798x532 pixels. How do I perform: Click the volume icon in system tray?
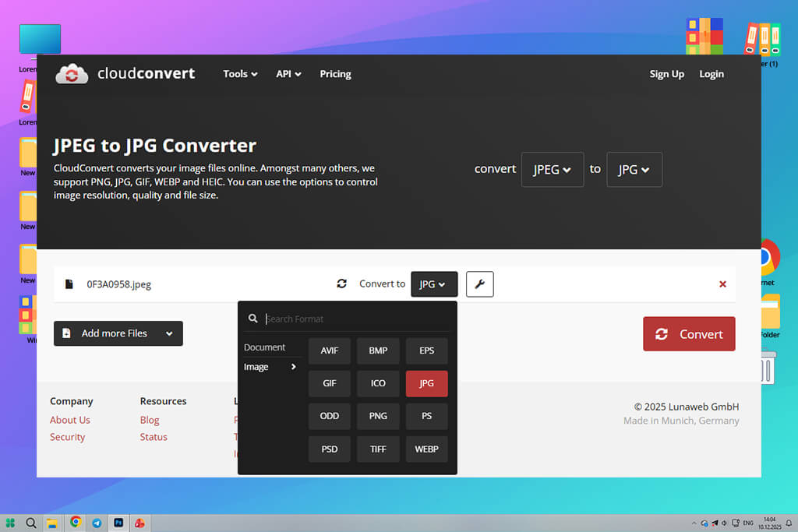point(724,523)
